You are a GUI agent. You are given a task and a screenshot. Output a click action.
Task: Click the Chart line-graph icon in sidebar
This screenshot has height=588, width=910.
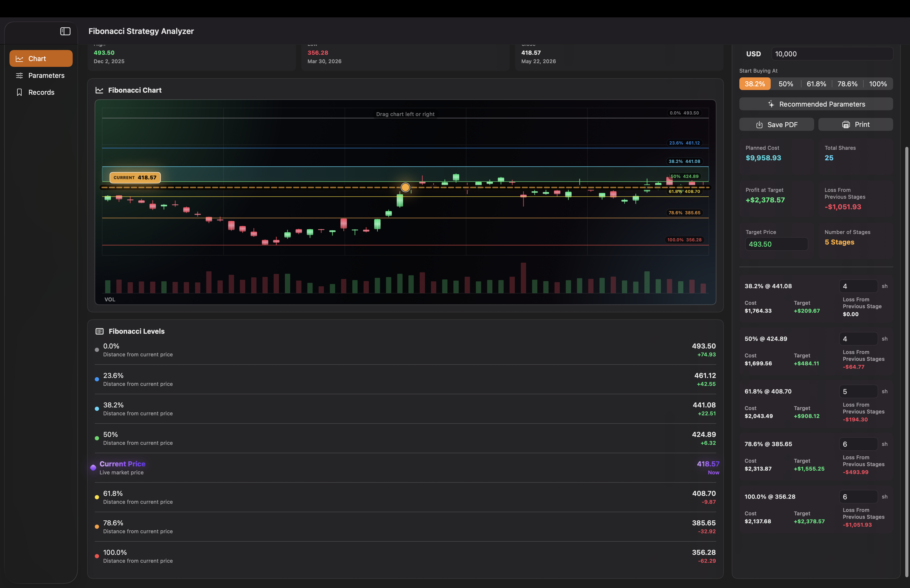[x=19, y=59]
